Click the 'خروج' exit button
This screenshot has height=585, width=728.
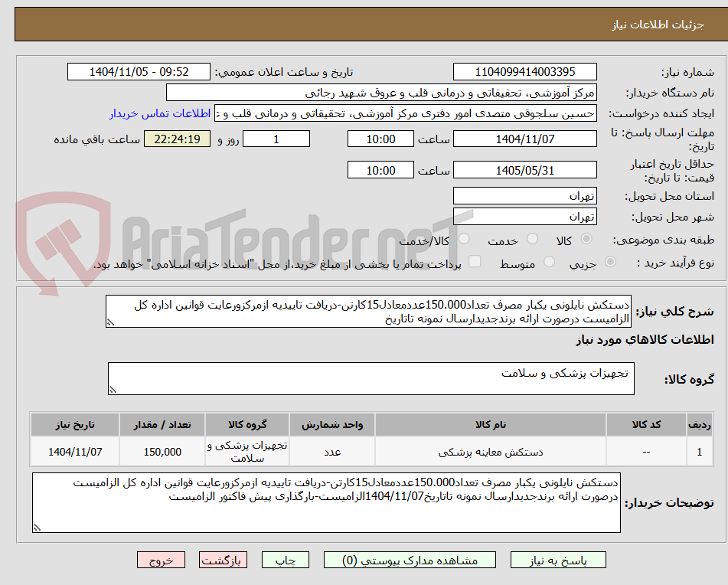tap(161, 560)
